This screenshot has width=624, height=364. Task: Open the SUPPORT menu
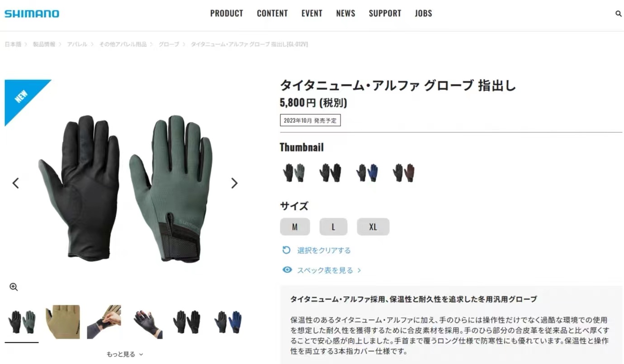(x=385, y=14)
